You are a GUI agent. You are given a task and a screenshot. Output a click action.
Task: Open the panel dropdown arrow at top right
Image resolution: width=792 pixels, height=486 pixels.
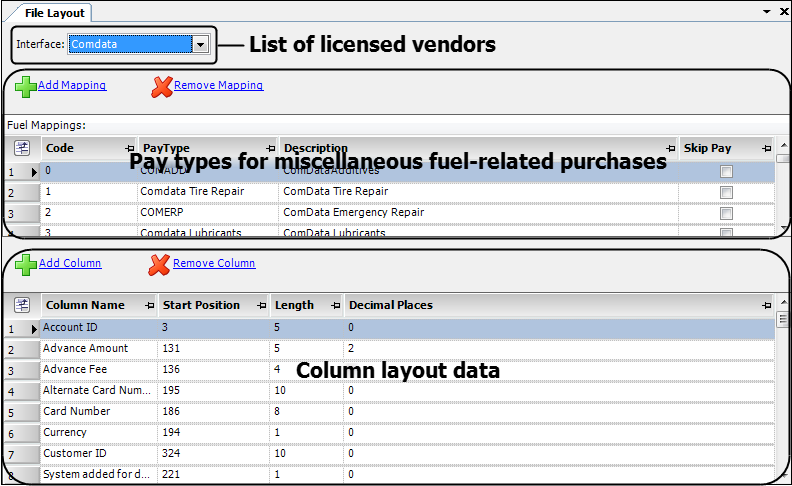tap(767, 11)
